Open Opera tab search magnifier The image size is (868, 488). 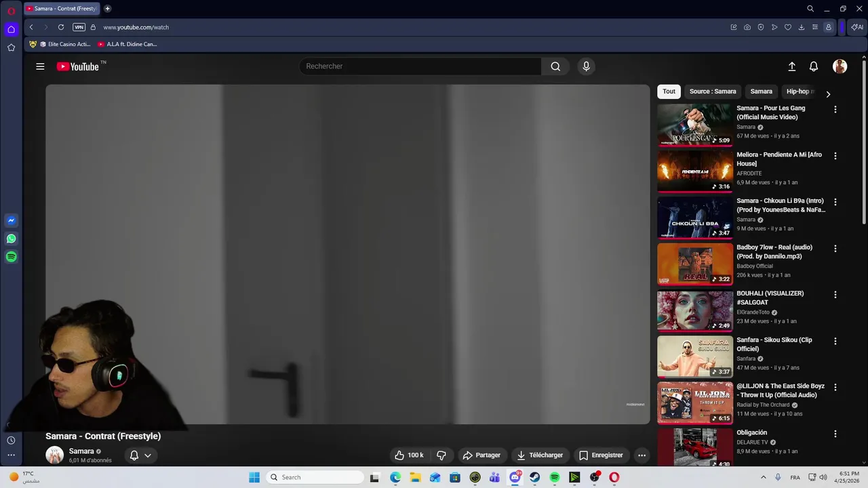pyautogui.click(x=810, y=9)
